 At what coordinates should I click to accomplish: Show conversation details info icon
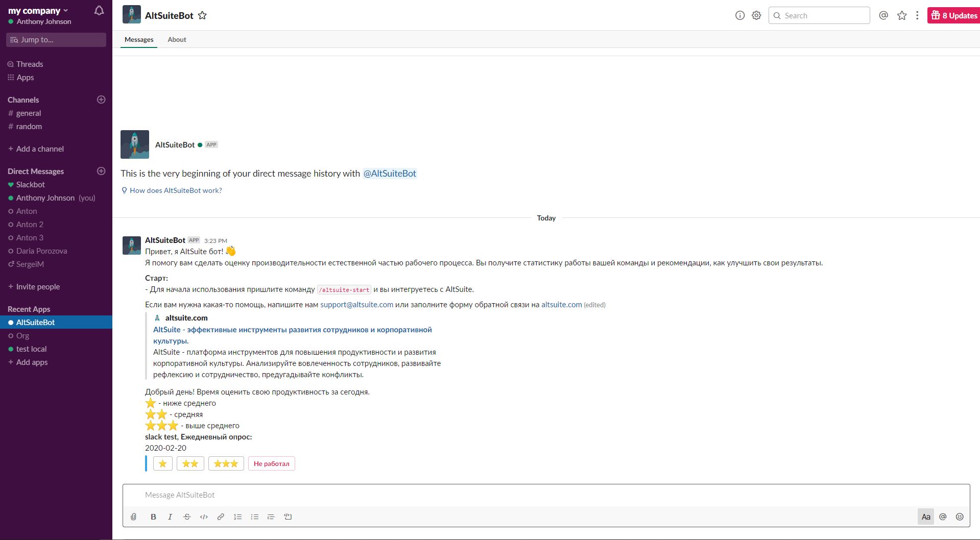coord(739,15)
